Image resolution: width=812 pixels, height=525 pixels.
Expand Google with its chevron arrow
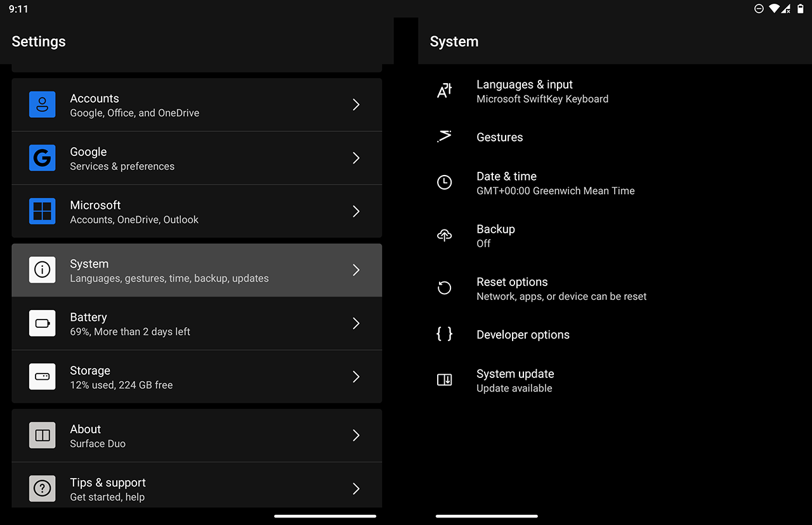(356, 158)
